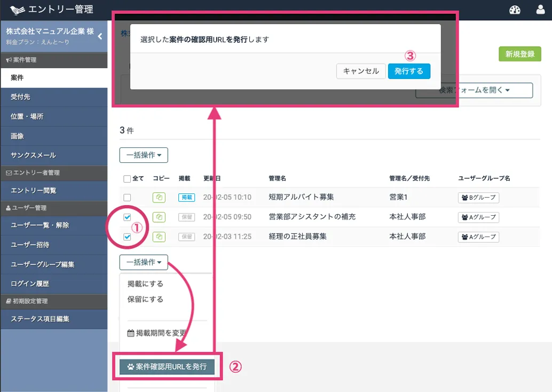Click the 発行する button in dialog
The width and height of the screenshot is (552, 392).
pyautogui.click(x=409, y=71)
